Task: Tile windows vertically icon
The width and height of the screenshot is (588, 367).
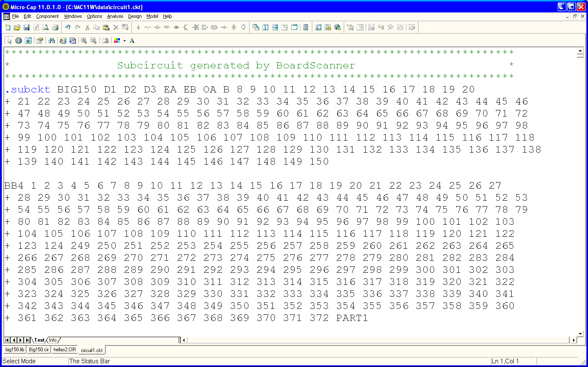Action: click(x=265, y=27)
